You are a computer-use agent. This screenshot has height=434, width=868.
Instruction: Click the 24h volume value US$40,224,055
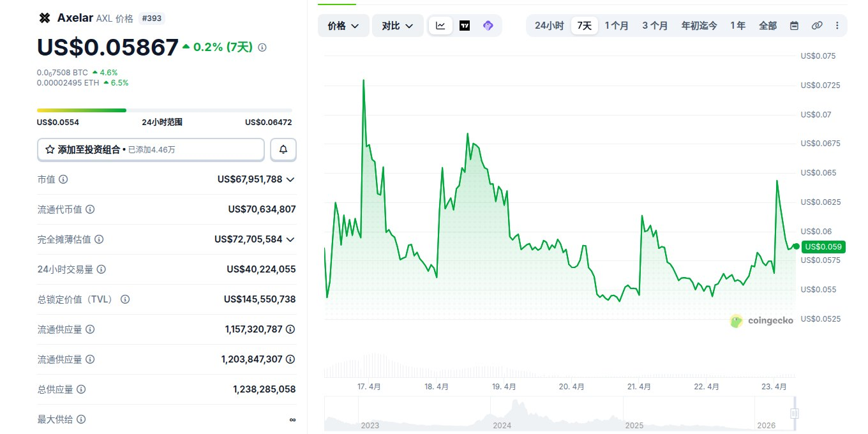tap(261, 269)
